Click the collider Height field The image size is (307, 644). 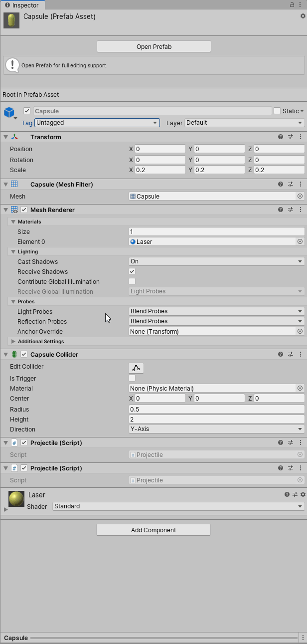point(216,419)
